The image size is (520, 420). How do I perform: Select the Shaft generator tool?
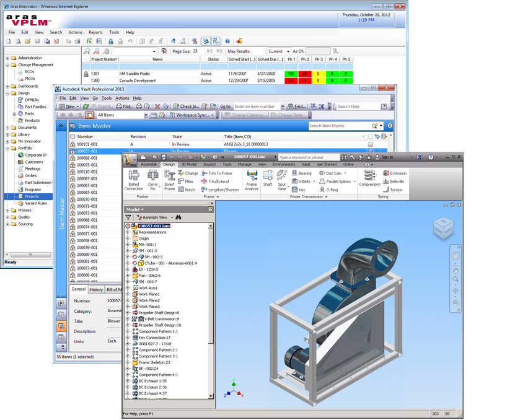point(268,178)
